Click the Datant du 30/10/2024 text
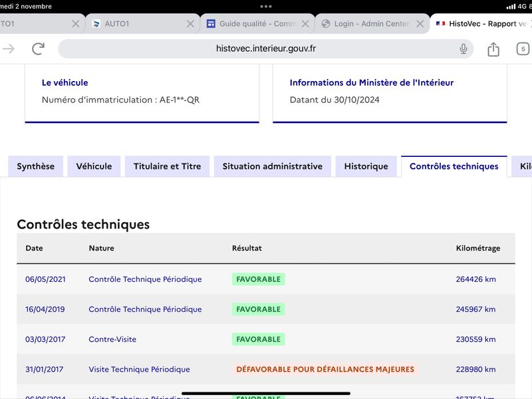The height and width of the screenshot is (399, 532). (x=334, y=100)
